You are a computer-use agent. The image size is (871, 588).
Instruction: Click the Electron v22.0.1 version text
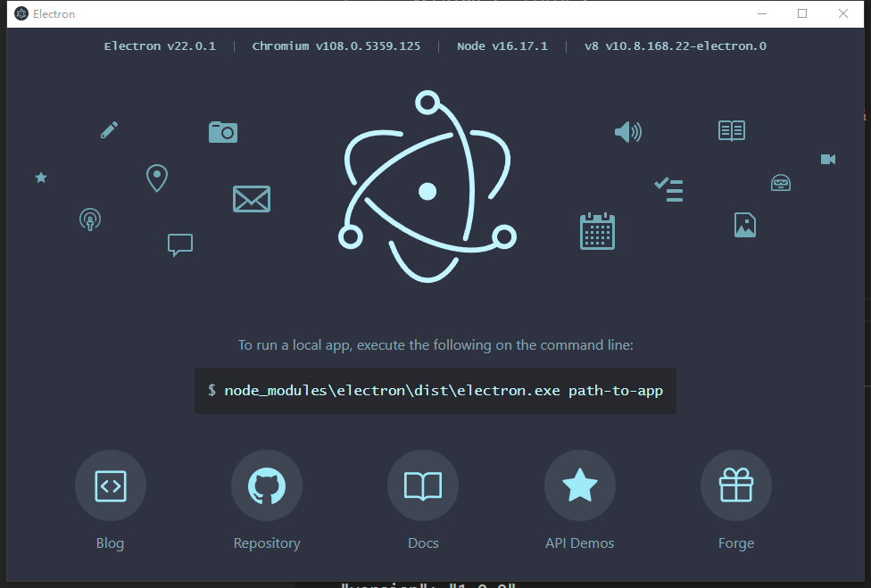pyautogui.click(x=160, y=46)
